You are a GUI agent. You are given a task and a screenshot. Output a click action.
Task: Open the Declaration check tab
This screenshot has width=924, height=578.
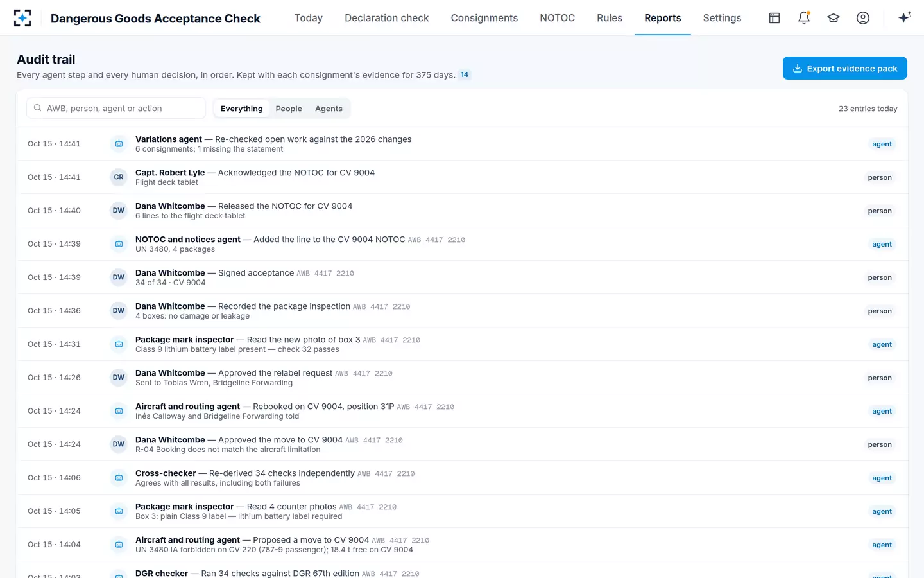point(387,18)
